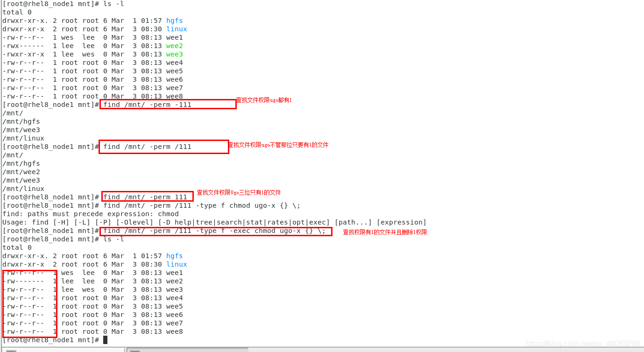This screenshot has width=644, height=352.
Task: Click the green wee3 filename
Action: coord(175,54)
